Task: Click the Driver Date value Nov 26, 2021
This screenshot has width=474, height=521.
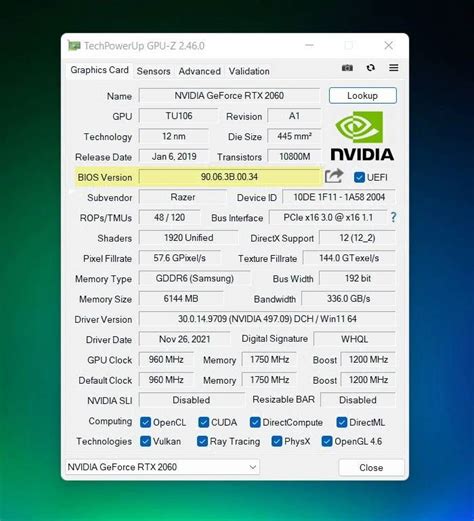Action: pos(184,339)
